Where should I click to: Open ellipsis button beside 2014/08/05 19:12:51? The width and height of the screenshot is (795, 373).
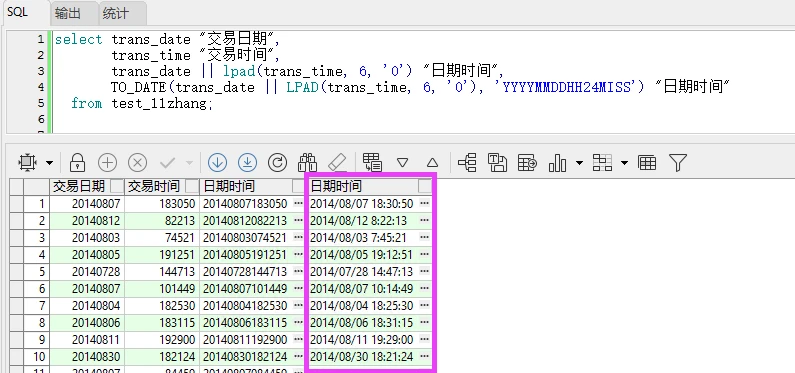click(425, 254)
